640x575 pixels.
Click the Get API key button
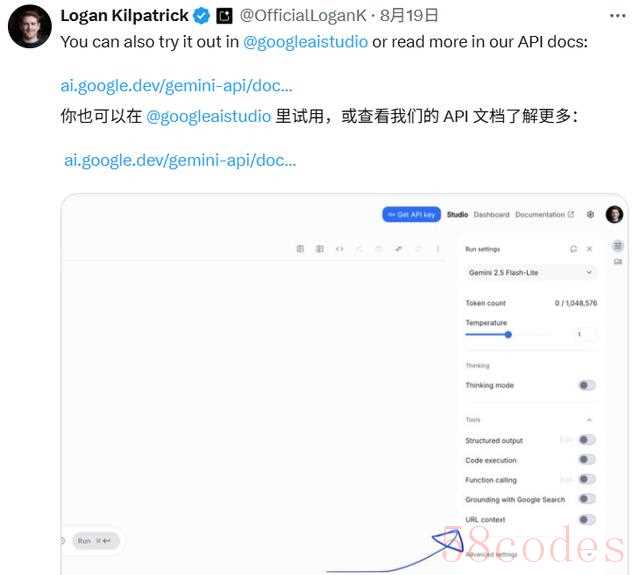click(411, 215)
